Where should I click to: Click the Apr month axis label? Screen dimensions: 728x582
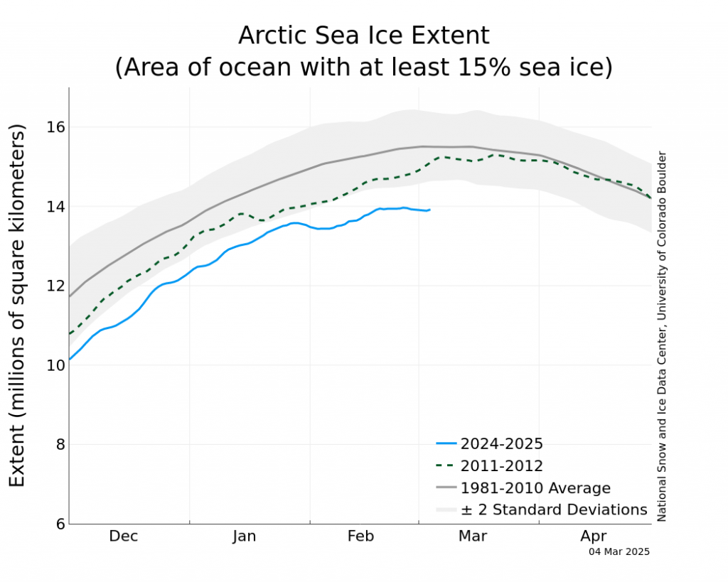coord(594,537)
